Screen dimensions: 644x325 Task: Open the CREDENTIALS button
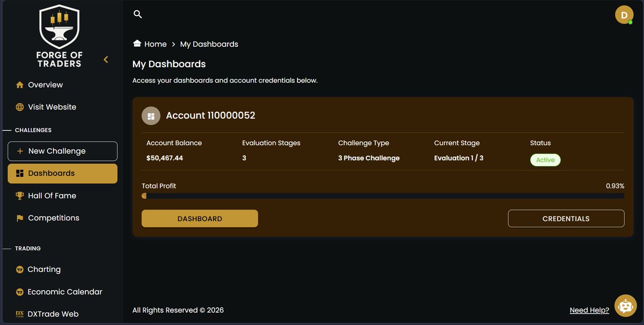(x=566, y=219)
